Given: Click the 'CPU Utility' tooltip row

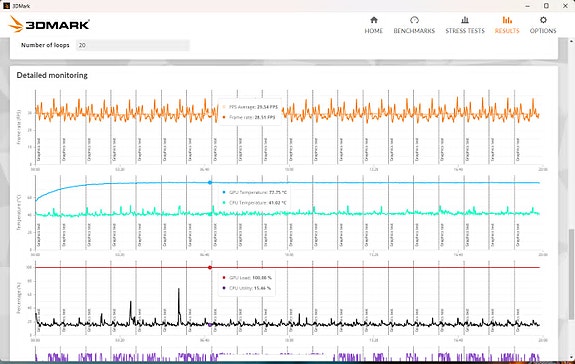Looking at the screenshot, I should (x=246, y=288).
